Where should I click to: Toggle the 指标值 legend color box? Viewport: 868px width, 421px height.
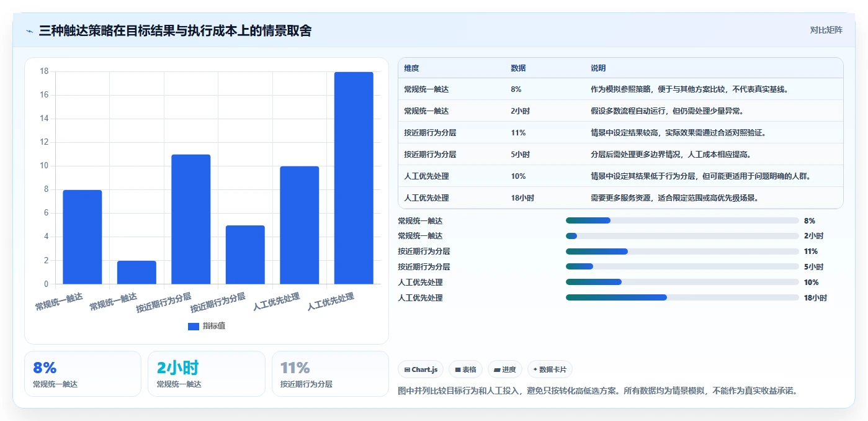[x=194, y=326]
